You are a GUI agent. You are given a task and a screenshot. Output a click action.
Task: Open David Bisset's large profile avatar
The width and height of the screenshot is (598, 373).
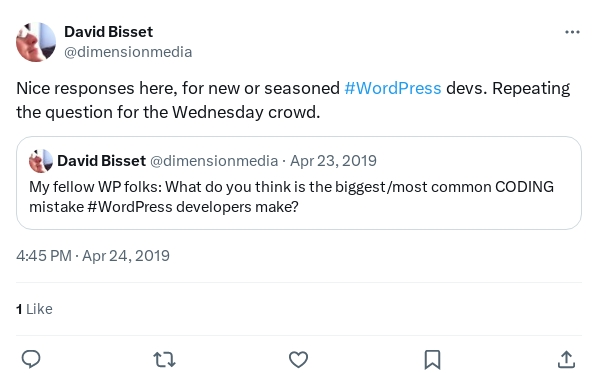[x=36, y=42]
